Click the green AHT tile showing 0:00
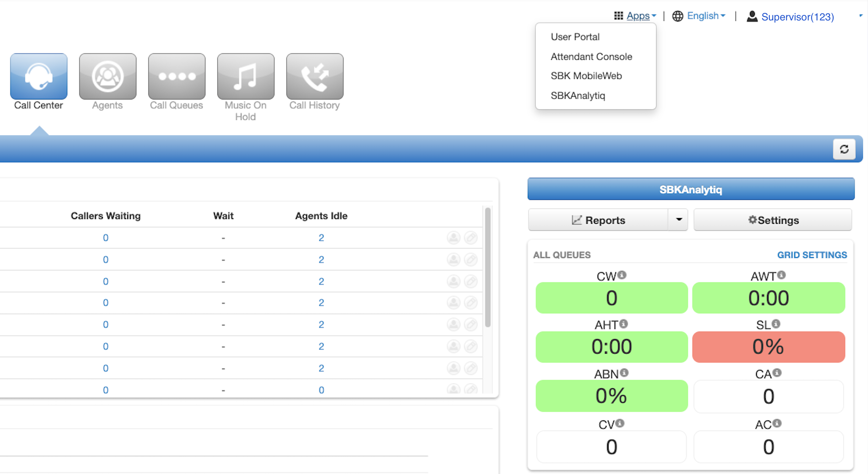This screenshot has width=868, height=474. coord(612,347)
